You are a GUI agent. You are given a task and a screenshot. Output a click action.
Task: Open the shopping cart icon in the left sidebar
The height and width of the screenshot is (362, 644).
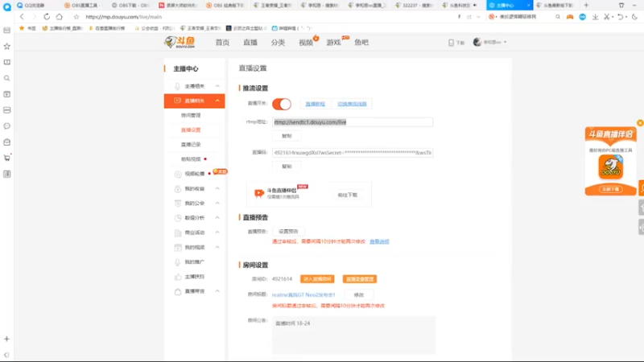coord(7,158)
